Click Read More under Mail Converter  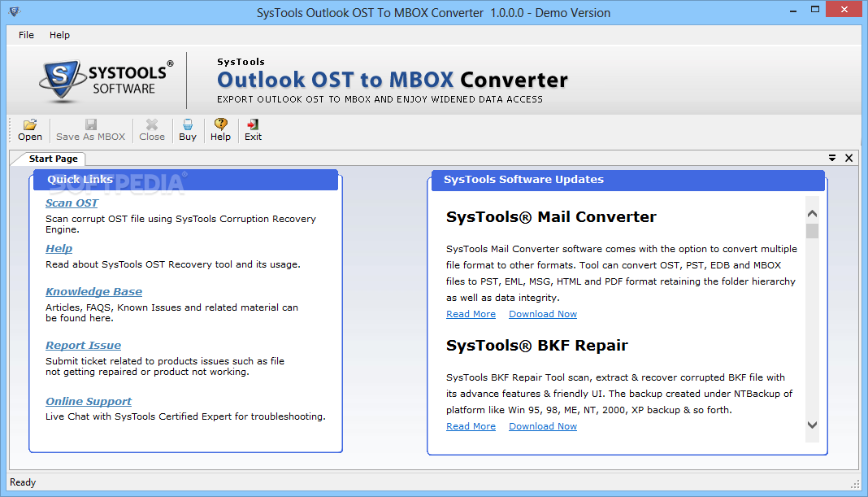click(x=471, y=314)
